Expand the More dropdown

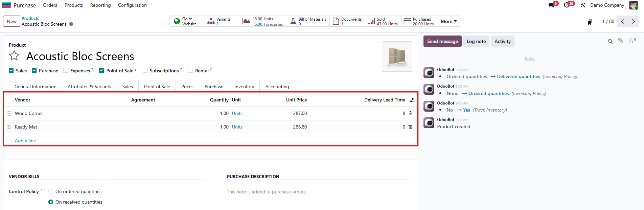point(448,21)
